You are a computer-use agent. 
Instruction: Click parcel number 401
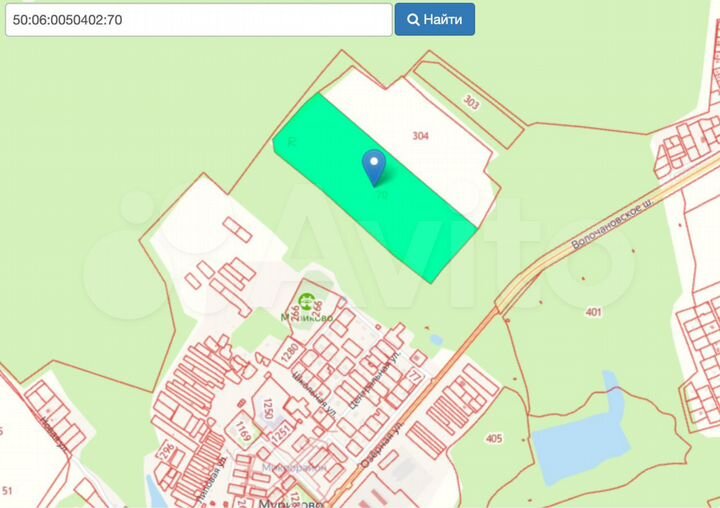pos(594,312)
